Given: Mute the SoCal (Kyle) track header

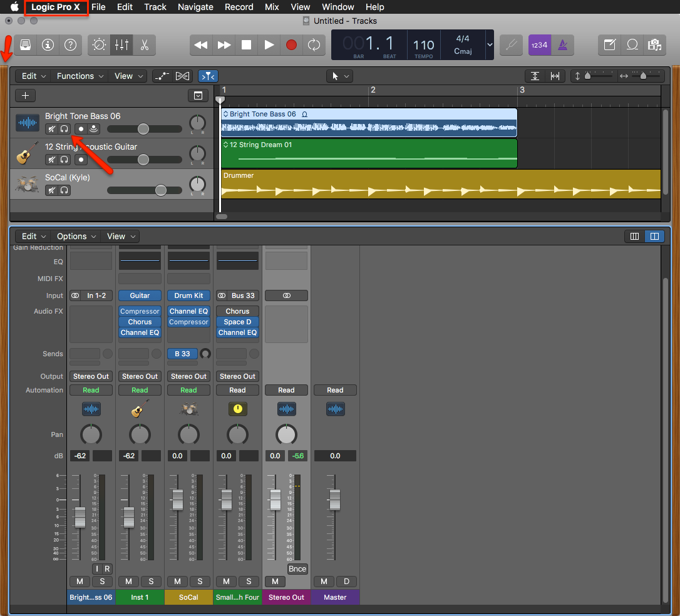Looking at the screenshot, I should pos(52,190).
